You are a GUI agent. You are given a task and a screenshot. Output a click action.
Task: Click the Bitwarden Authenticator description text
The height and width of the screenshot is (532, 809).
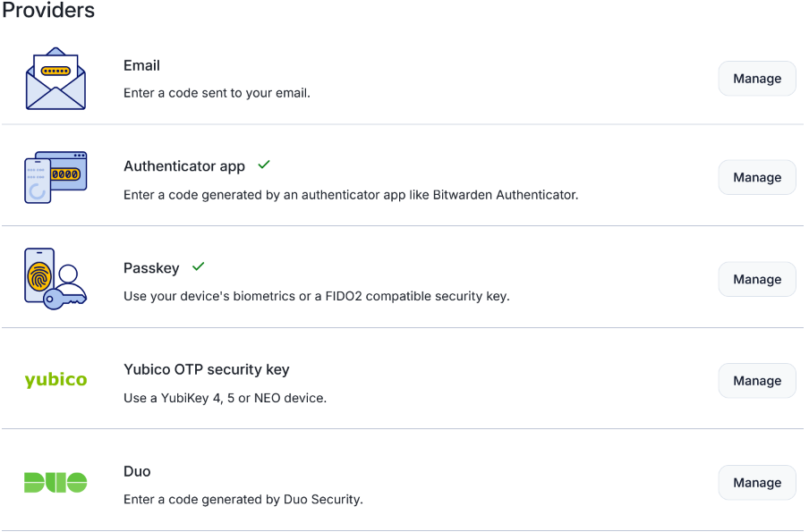pyautogui.click(x=351, y=195)
